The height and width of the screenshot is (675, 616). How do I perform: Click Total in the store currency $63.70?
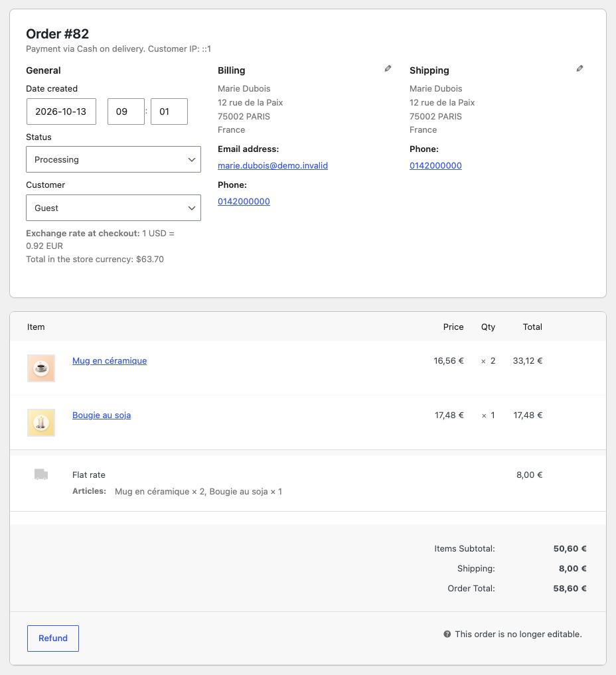(95, 259)
